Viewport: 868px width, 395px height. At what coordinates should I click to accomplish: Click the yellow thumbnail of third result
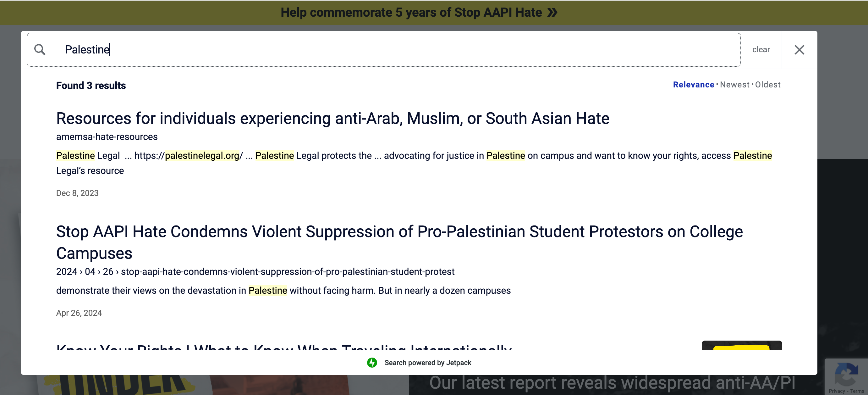click(741, 345)
